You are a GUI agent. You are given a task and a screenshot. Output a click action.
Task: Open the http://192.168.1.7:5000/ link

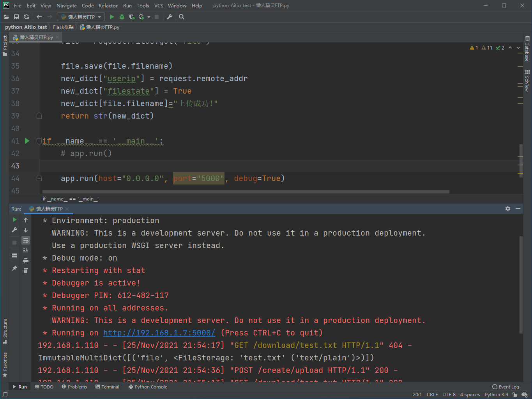pyautogui.click(x=159, y=333)
